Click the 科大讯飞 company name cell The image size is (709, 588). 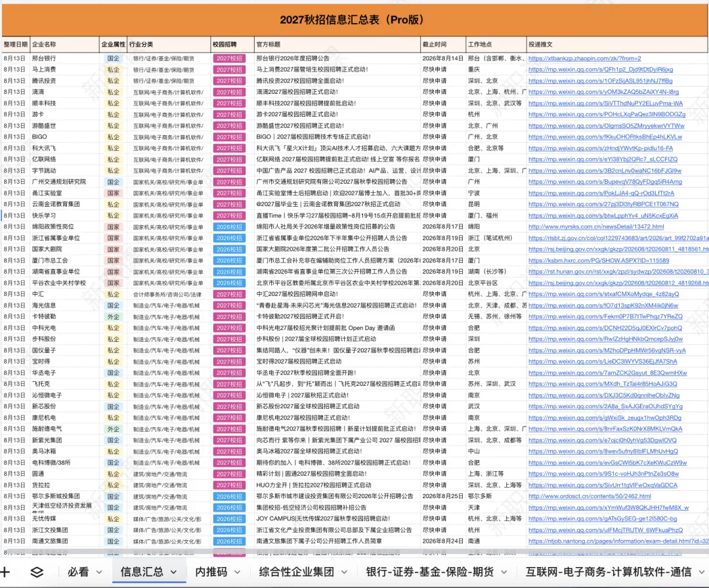coord(64,148)
